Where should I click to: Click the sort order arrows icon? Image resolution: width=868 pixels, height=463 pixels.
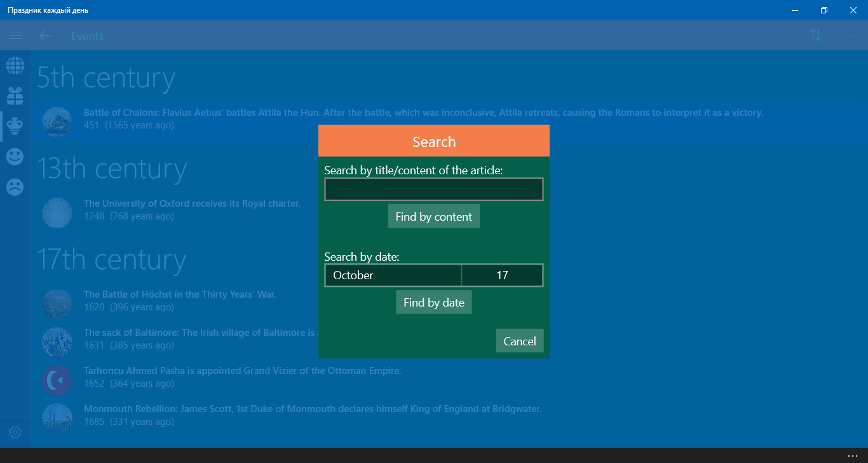click(817, 36)
